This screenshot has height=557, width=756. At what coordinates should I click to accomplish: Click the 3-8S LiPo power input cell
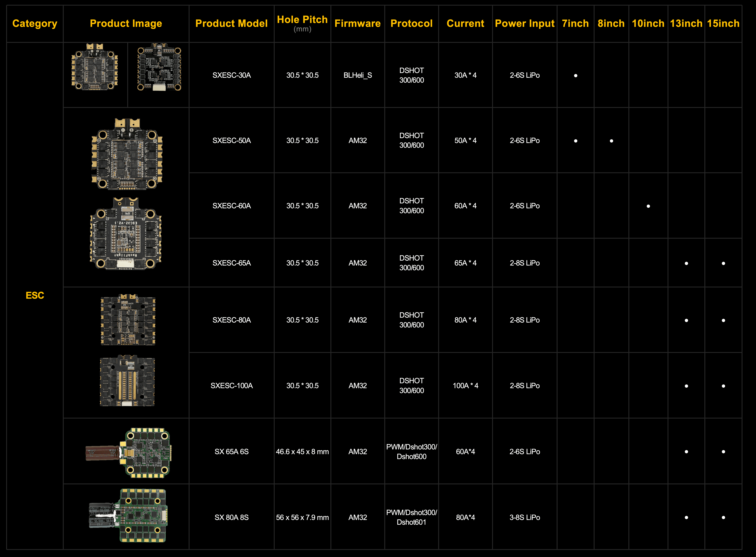point(524,517)
